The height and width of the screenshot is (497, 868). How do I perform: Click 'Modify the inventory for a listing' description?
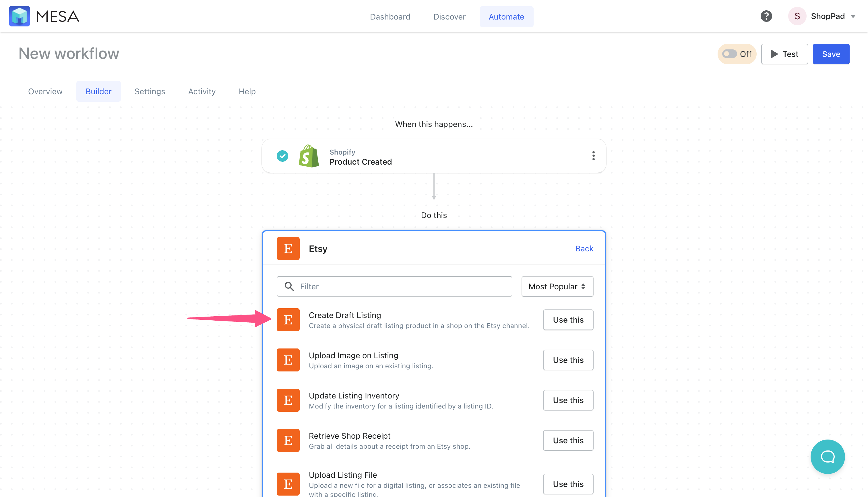[x=401, y=406]
